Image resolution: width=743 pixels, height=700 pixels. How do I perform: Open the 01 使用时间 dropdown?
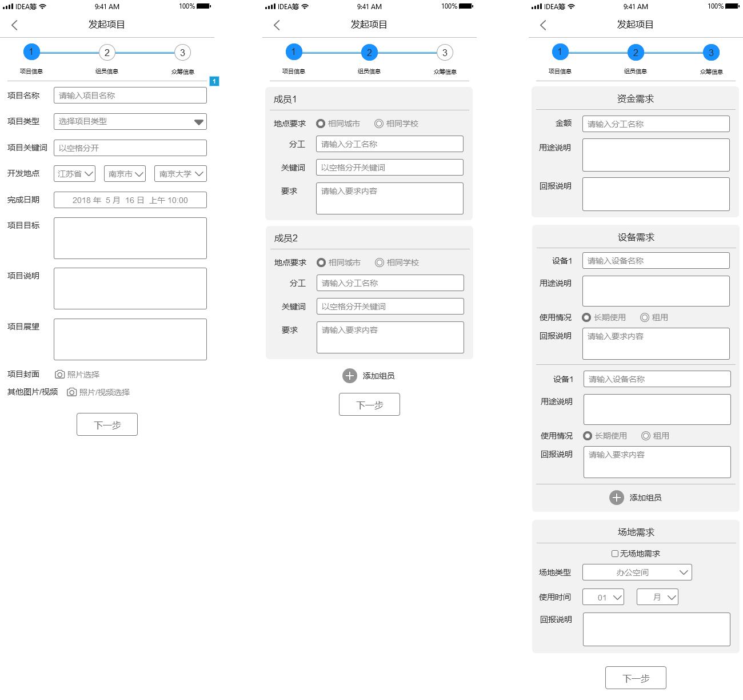(x=603, y=597)
